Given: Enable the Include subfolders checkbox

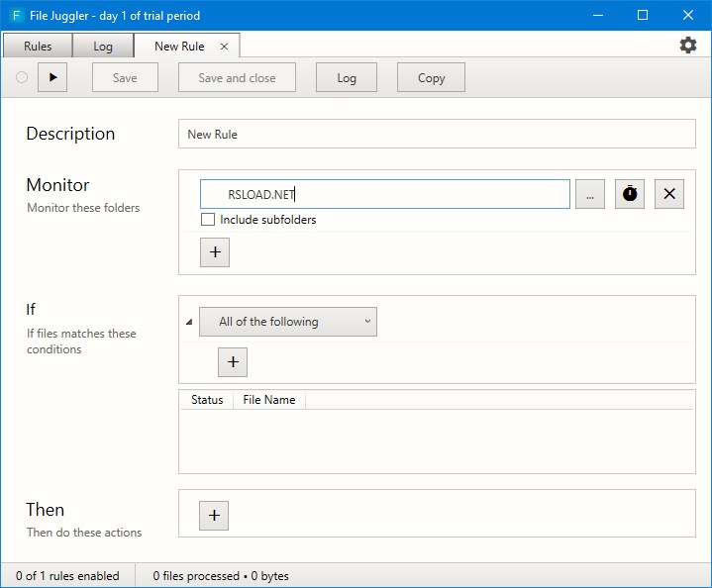Looking at the screenshot, I should click(208, 220).
